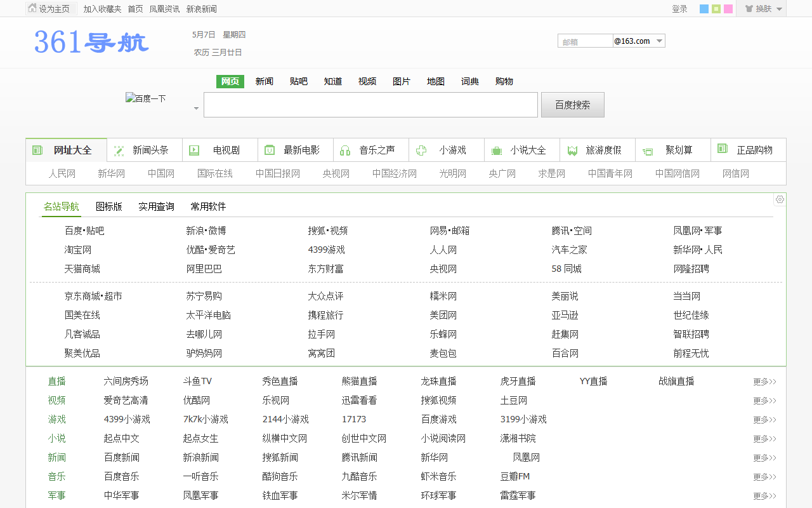The height and width of the screenshot is (508, 812).
Task: Expand 更多 for the 游戏 row
Action: point(764,420)
